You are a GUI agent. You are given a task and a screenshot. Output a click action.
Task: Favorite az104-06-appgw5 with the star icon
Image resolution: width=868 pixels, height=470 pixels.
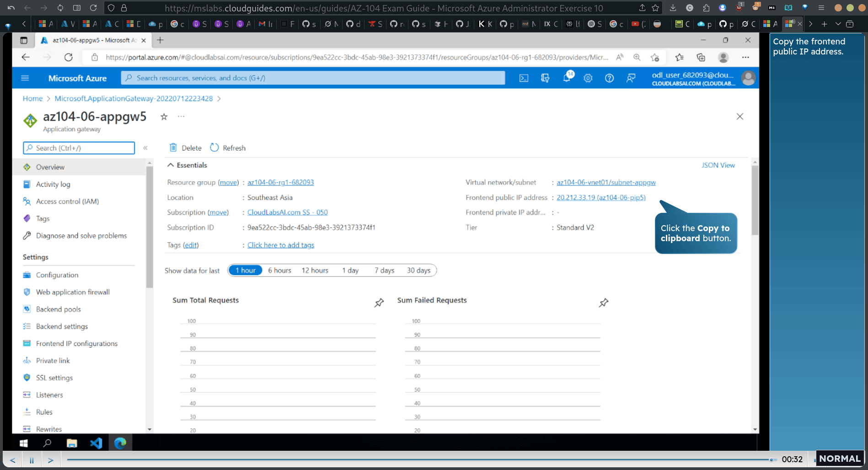164,117
